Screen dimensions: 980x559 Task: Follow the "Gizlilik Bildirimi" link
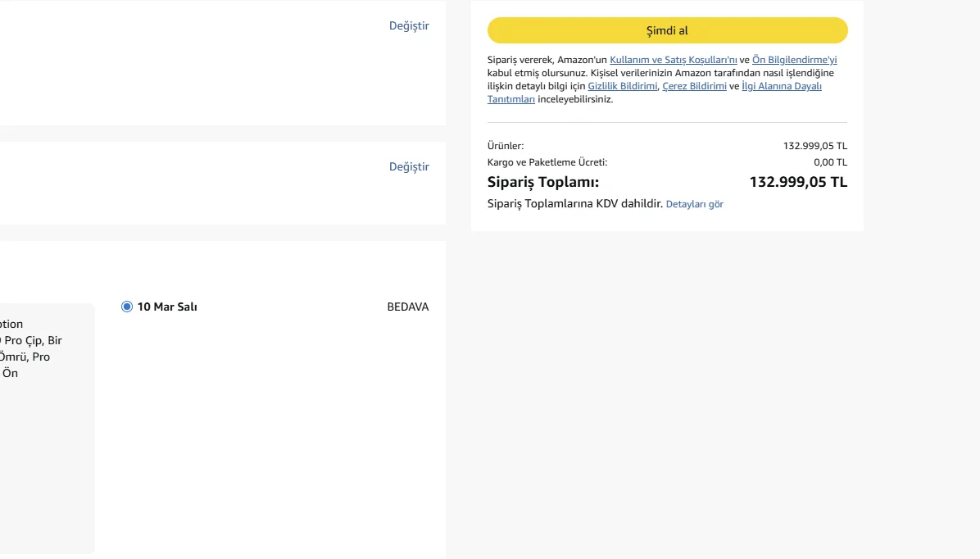[x=622, y=86]
